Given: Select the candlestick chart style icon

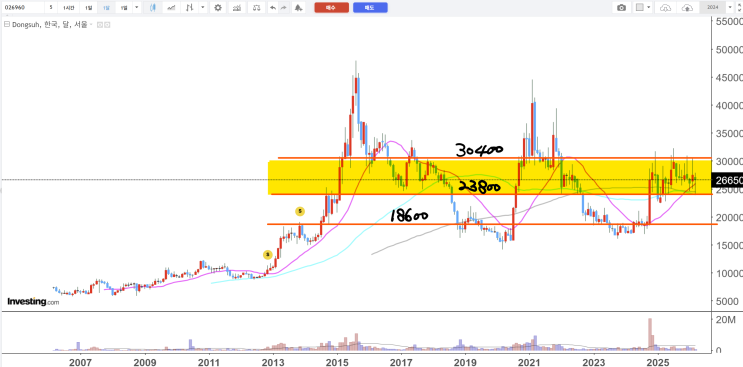Looking at the screenshot, I should (153, 8).
